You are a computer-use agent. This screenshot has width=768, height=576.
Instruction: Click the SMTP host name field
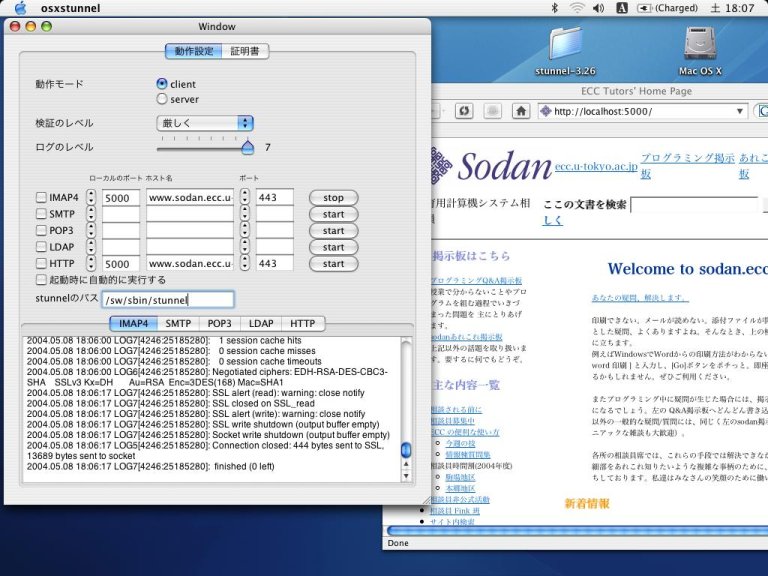tap(190, 214)
